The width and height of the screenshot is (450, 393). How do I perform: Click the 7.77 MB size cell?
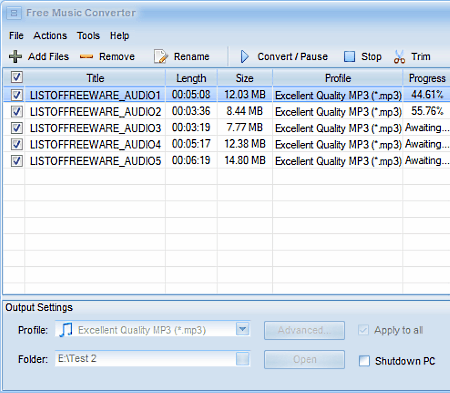pos(245,127)
